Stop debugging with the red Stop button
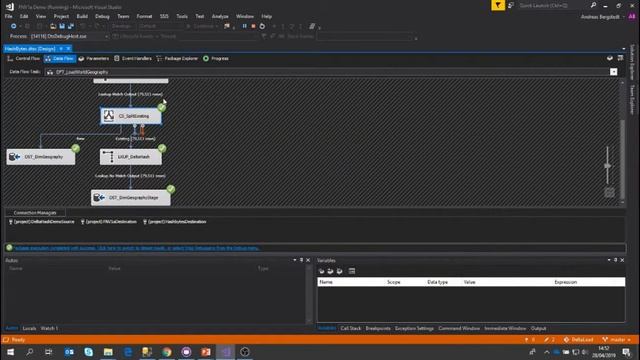This screenshot has height=360, width=640. 253,26
